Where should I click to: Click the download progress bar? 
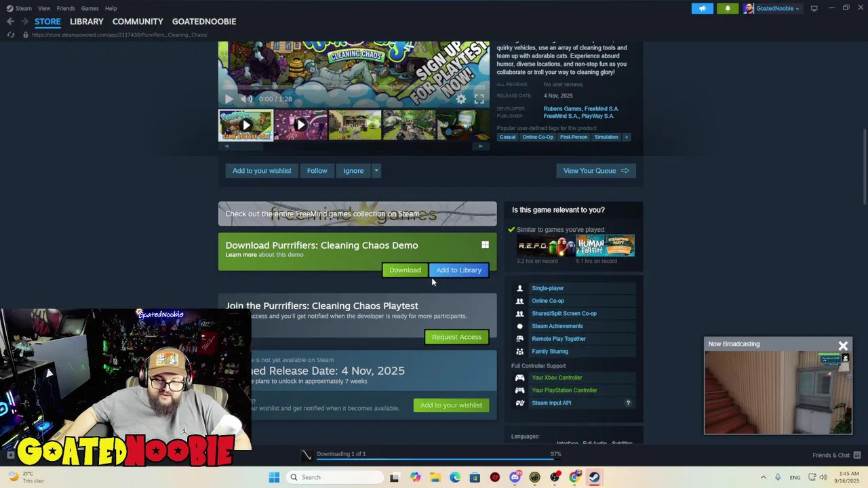pos(439,459)
